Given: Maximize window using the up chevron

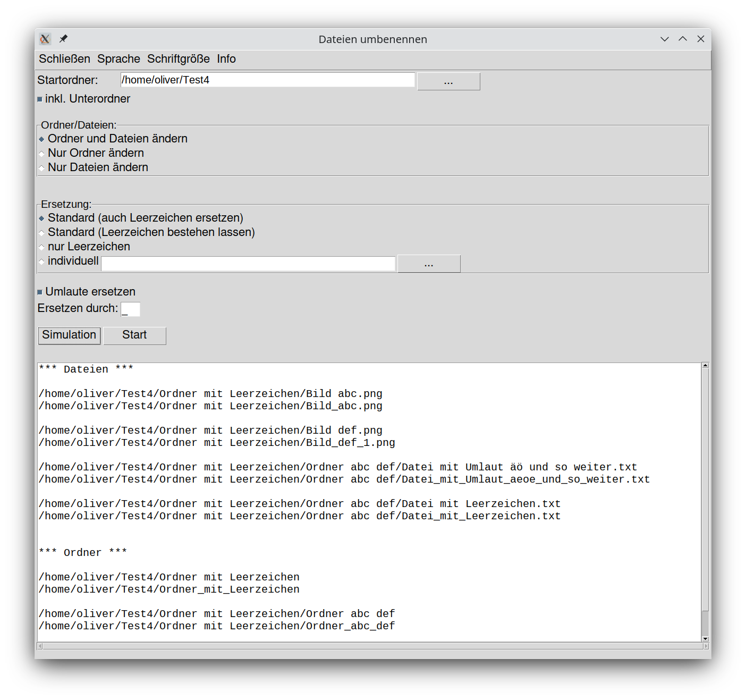Looking at the screenshot, I should [683, 39].
